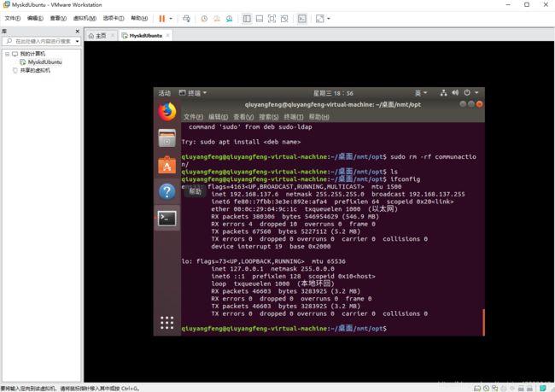Click the network adapter status bar icon
The image size is (555, 392).
pyautogui.click(x=495, y=389)
